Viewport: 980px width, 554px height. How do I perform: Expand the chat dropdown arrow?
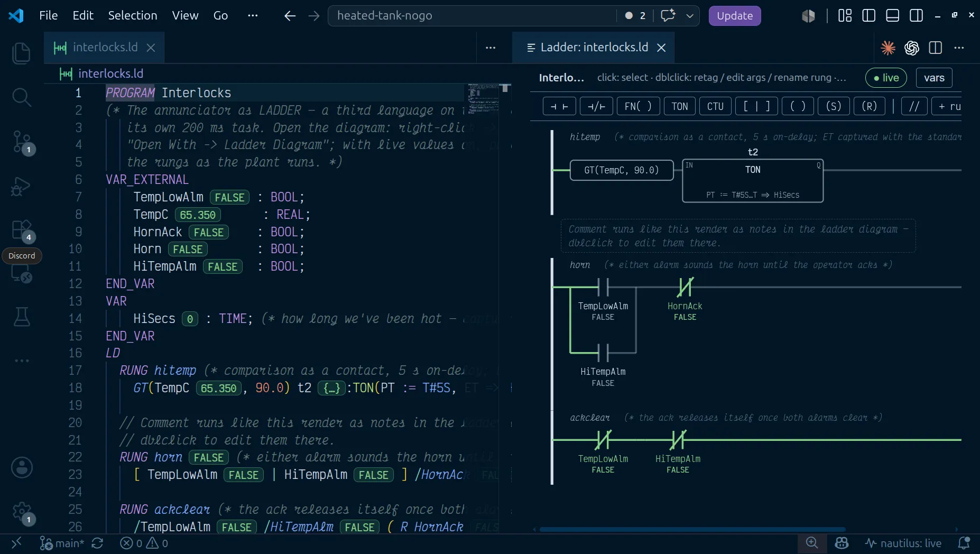pyautogui.click(x=690, y=16)
